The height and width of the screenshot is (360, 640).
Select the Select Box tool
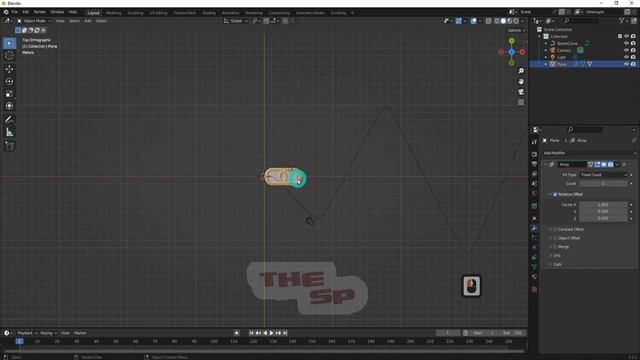(9, 43)
